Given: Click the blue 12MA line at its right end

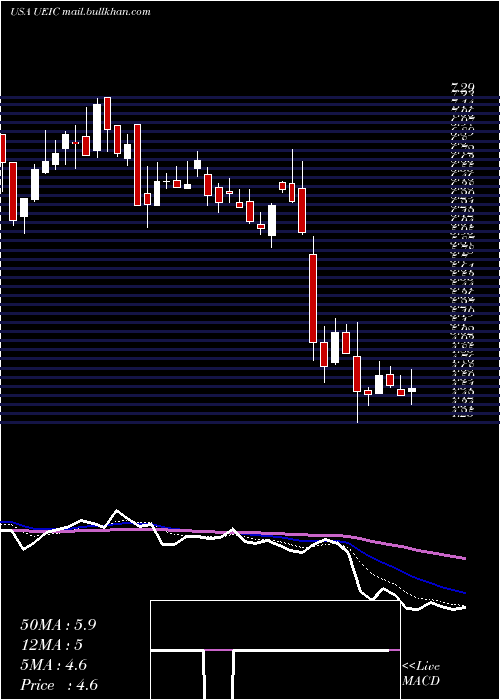Looking at the screenshot, I should [x=464, y=592].
